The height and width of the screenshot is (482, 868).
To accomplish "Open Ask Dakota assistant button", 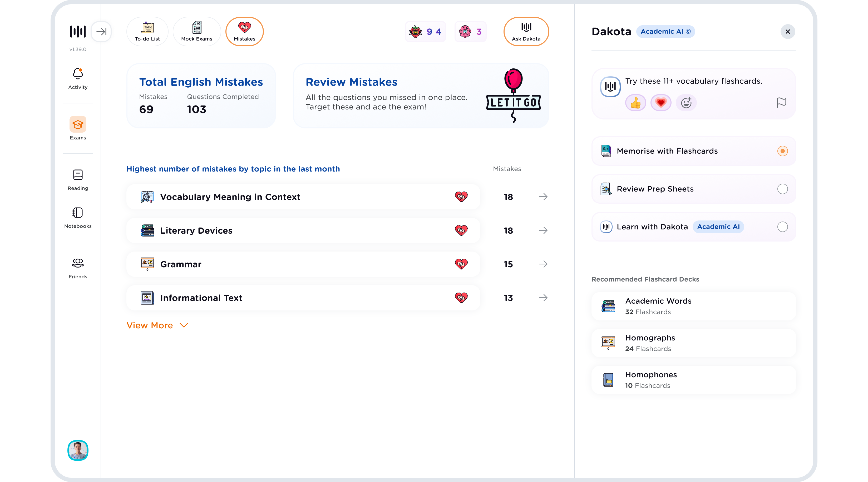I will 526,32.
